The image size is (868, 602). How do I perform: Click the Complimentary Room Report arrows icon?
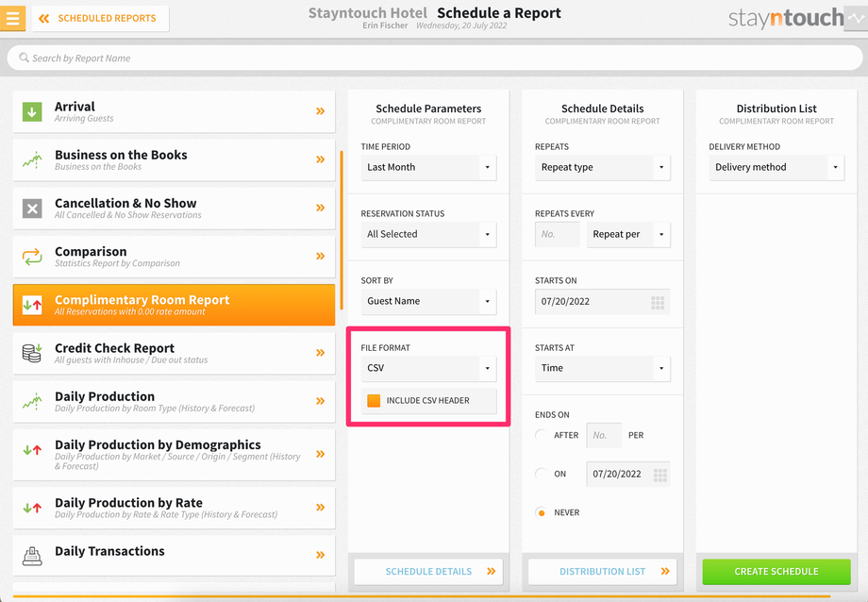32,305
